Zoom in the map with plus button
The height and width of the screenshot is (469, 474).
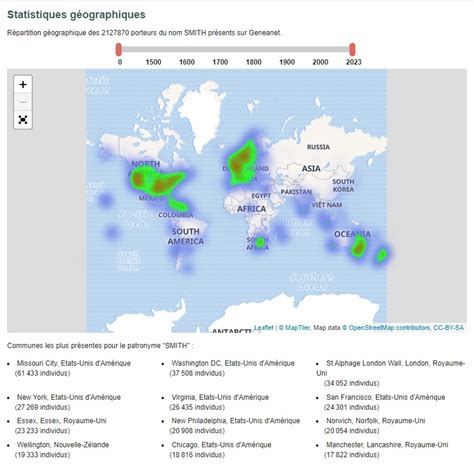[23, 84]
